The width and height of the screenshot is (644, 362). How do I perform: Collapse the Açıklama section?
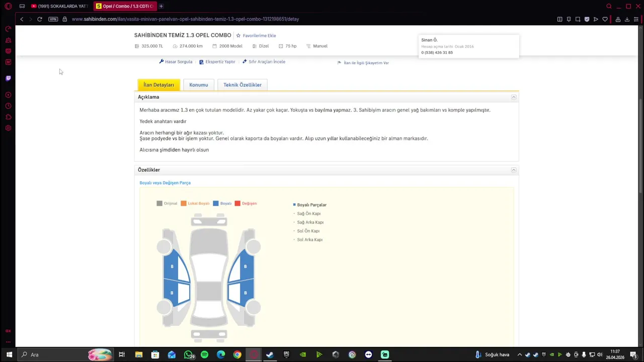click(514, 97)
